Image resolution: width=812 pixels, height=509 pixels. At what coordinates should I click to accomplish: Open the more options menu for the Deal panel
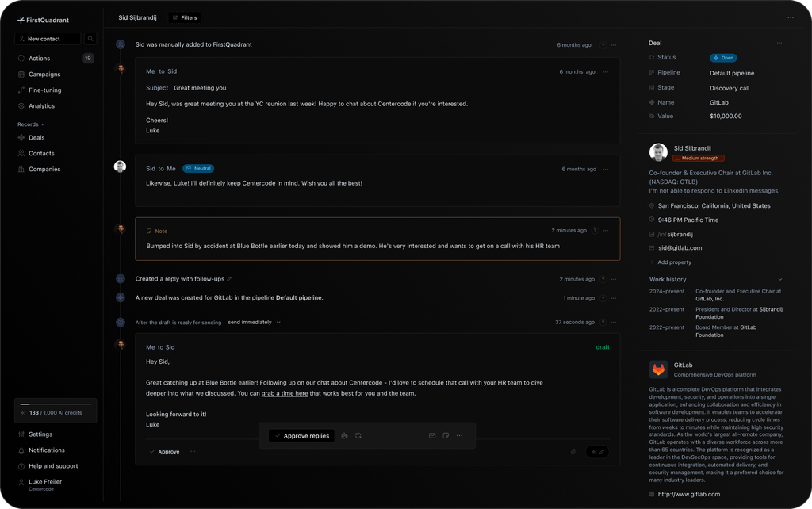click(779, 43)
